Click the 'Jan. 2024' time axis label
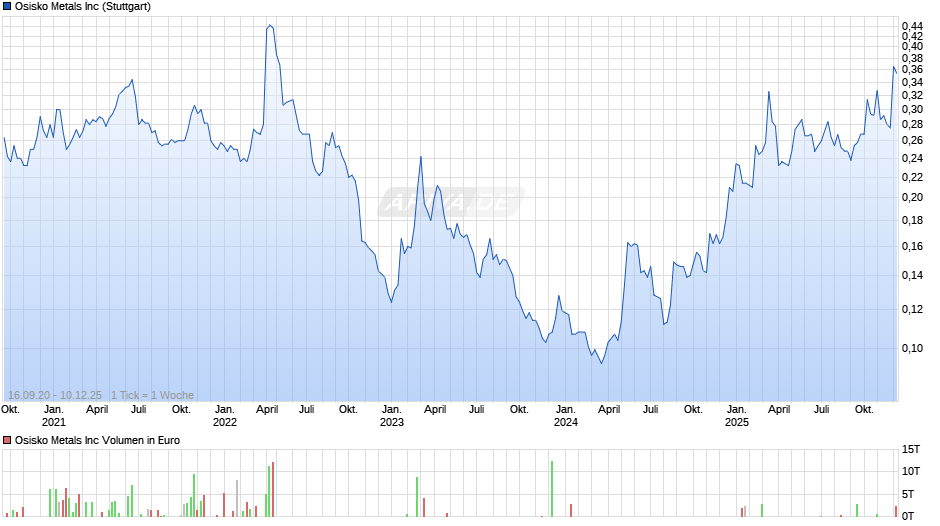 (x=565, y=416)
